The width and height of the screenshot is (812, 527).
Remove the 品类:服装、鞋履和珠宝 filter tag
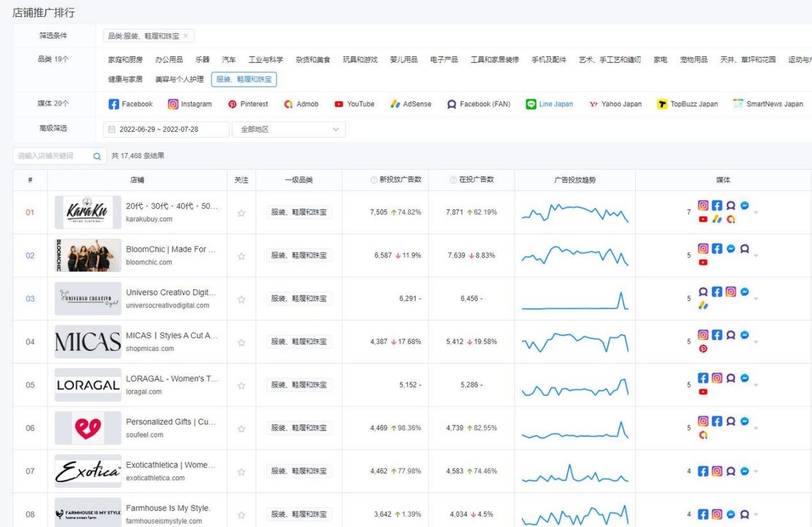pyautogui.click(x=186, y=36)
